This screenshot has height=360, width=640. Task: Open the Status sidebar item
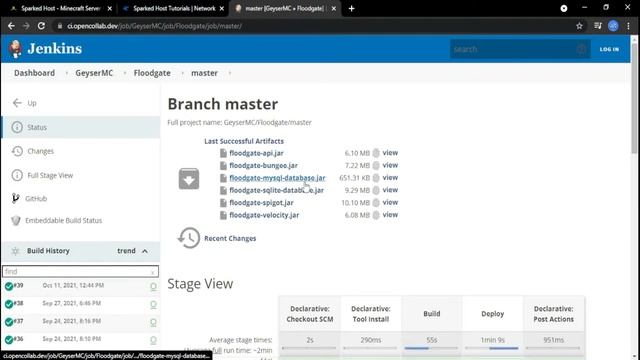(x=81, y=127)
